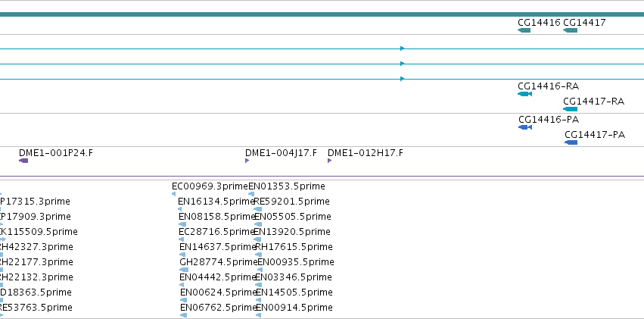Screen dimensions: 644x319
Task: Select the DME1-001P24.F purple feature glyph
Action: pyautogui.click(x=23, y=161)
